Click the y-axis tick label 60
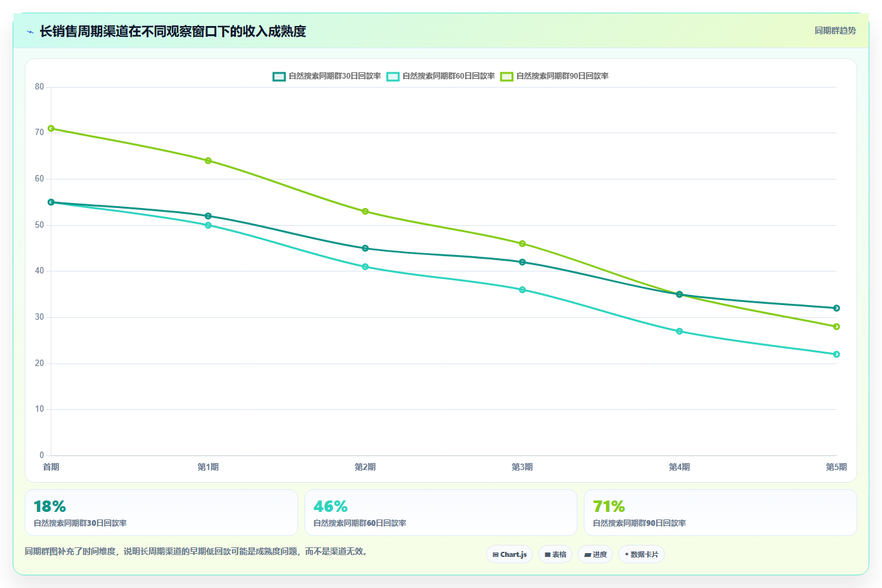The width and height of the screenshot is (882, 588). tap(39, 179)
